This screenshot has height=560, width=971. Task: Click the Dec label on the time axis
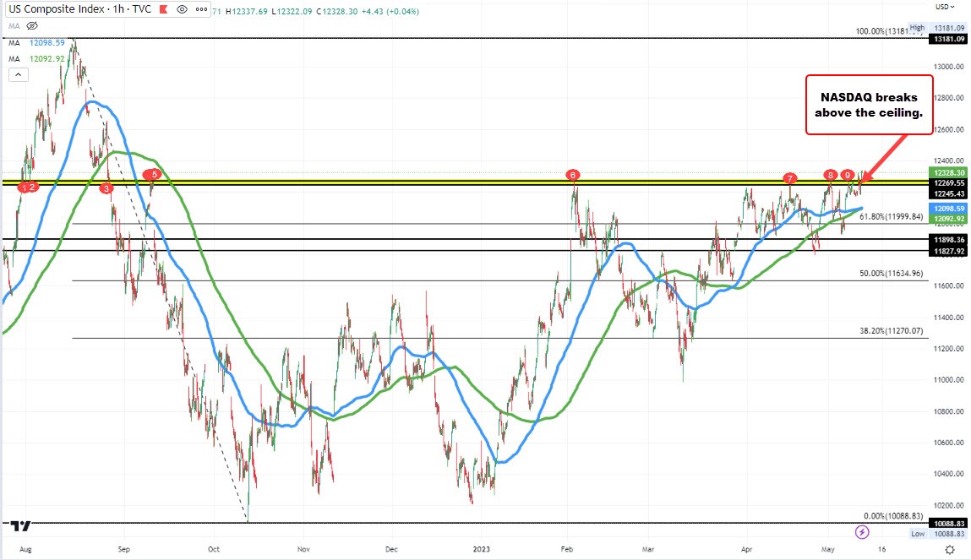(391, 549)
